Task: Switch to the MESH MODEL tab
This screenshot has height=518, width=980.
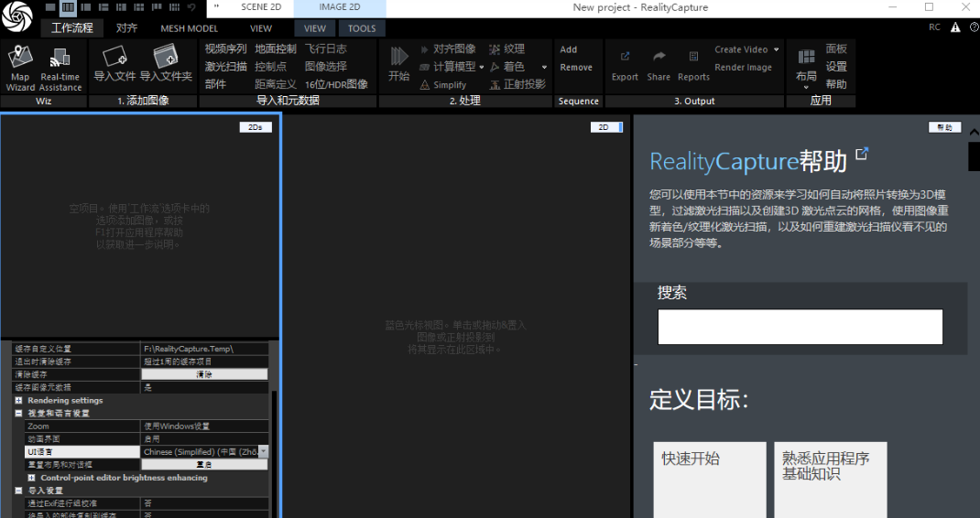Action: click(190, 28)
